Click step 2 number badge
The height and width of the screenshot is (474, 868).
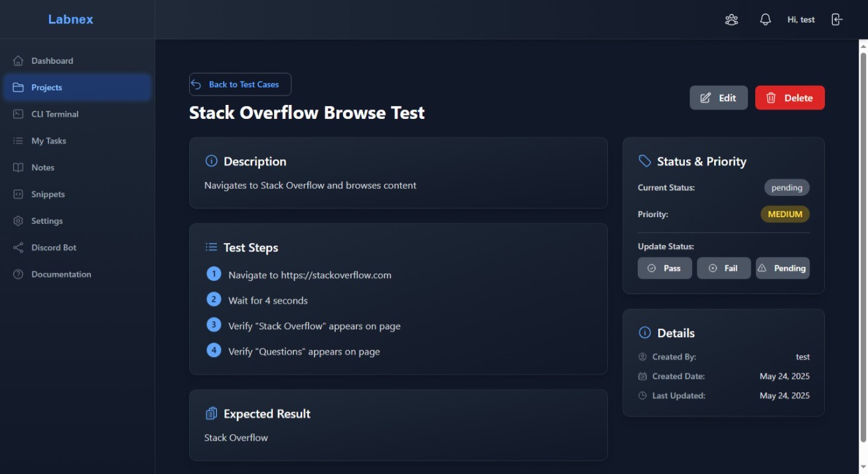[214, 299]
